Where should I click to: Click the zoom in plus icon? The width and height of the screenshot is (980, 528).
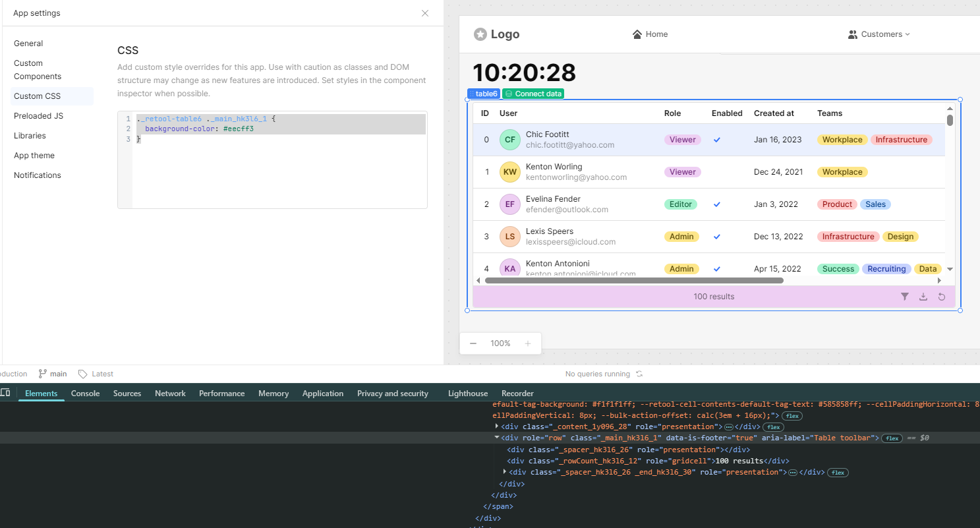[528, 343]
